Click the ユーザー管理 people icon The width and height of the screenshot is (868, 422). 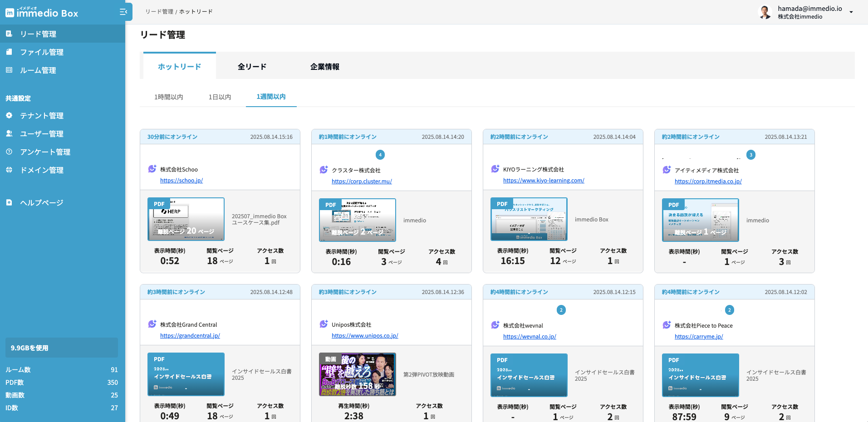tap(9, 134)
